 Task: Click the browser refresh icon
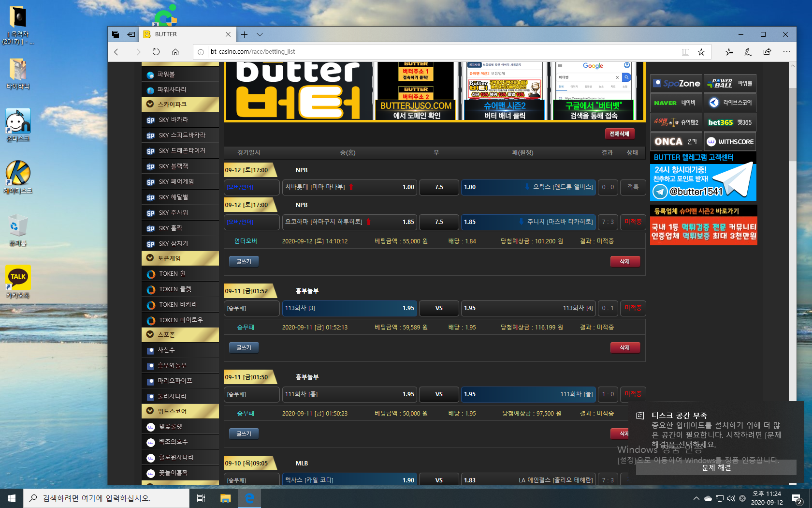coord(156,52)
